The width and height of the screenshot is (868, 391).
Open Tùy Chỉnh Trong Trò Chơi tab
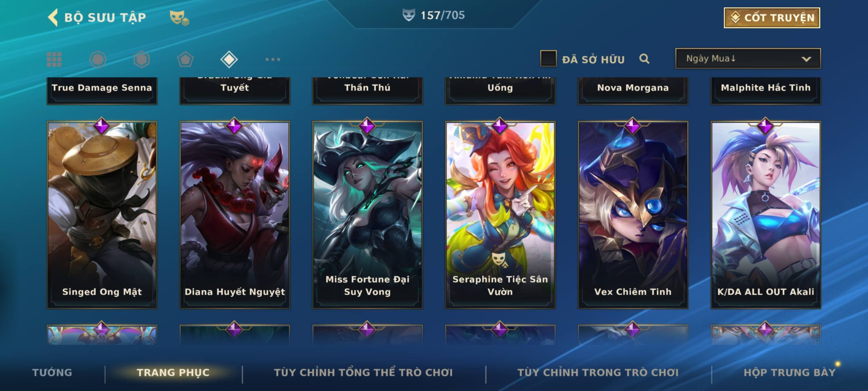click(598, 372)
